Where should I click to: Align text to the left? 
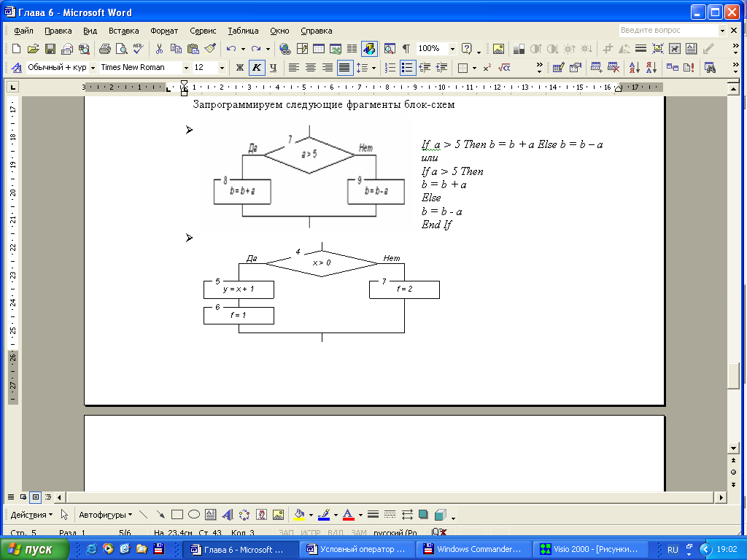click(294, 68)
